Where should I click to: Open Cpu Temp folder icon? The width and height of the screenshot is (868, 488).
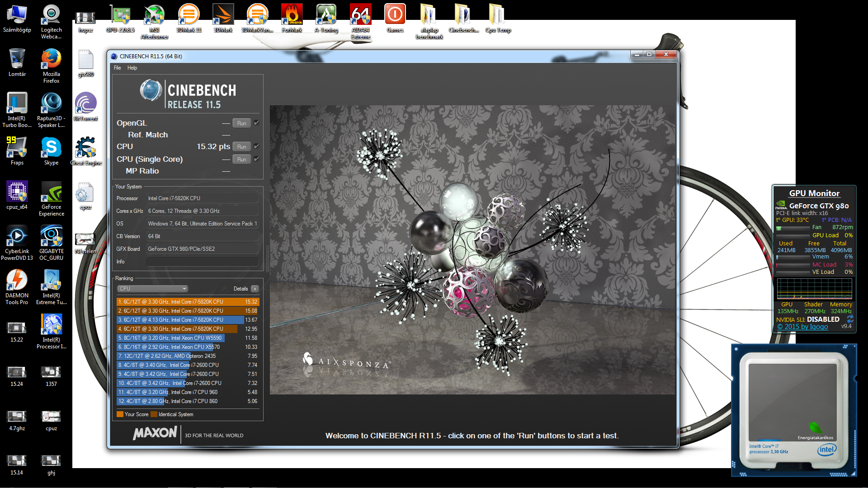click(x=498, y=19)
